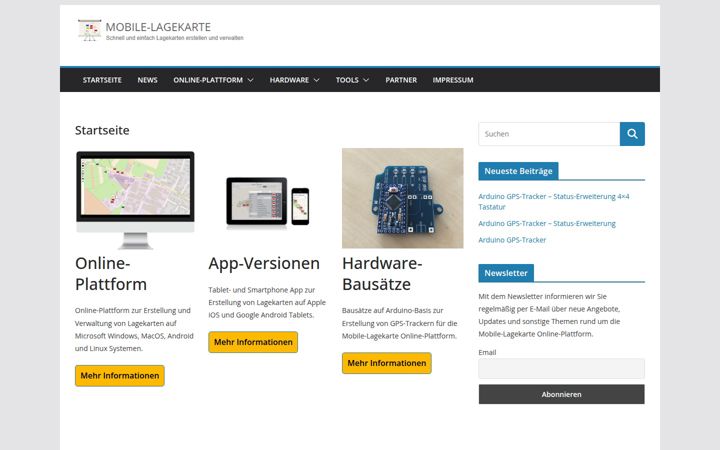Click the Mobile-Lagekarte site logo icon
This screenshot has height=450, width=720.
coord(90,31)
